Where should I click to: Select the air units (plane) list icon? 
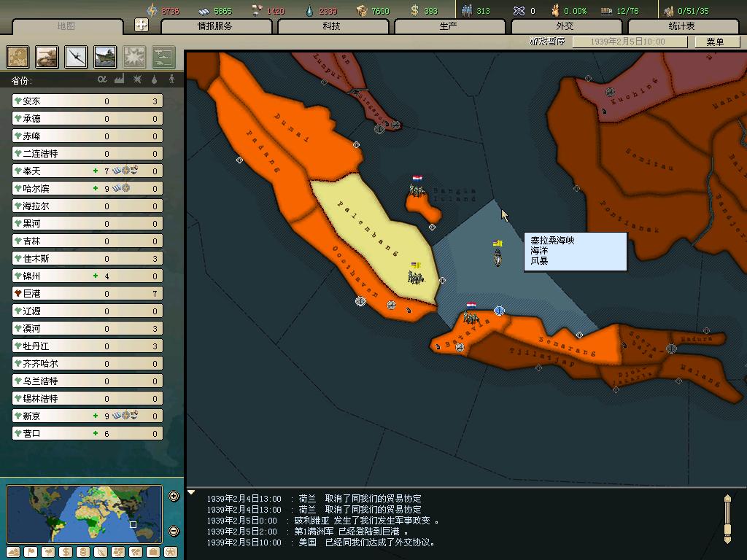[x=76, y=57]
